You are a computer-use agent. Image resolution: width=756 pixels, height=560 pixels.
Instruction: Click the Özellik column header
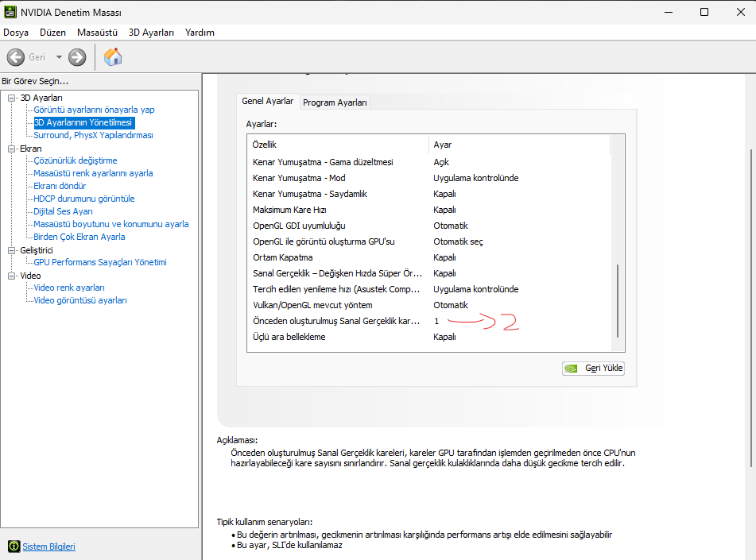tap(338, 145)
